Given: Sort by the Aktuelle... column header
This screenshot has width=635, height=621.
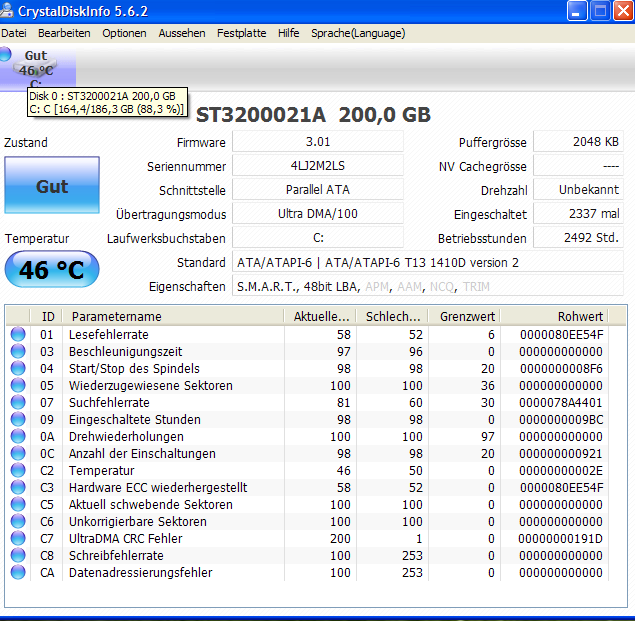Looking at the screenshot, I should tap(320, 316).
